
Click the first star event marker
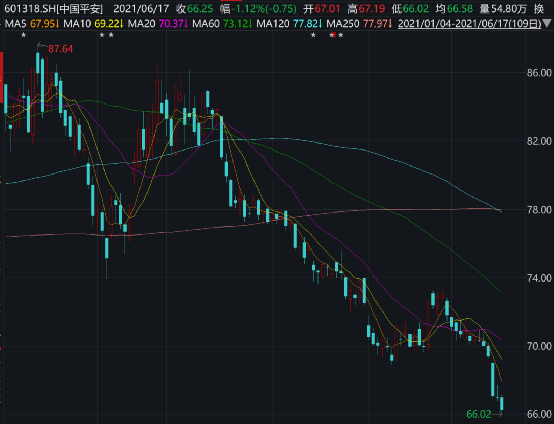tap(24, 35)
